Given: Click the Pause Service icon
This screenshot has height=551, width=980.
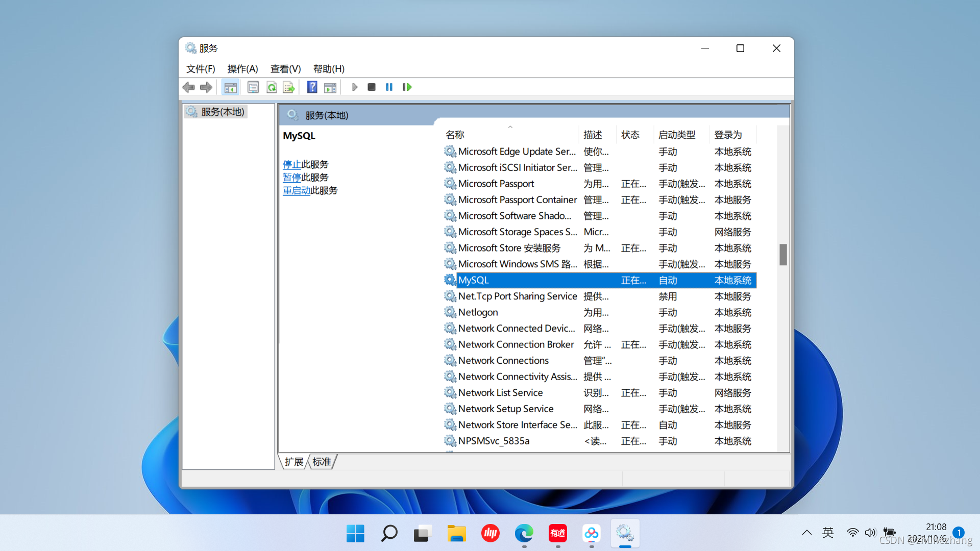Looking at the screenshot, I should coord(389,87).
